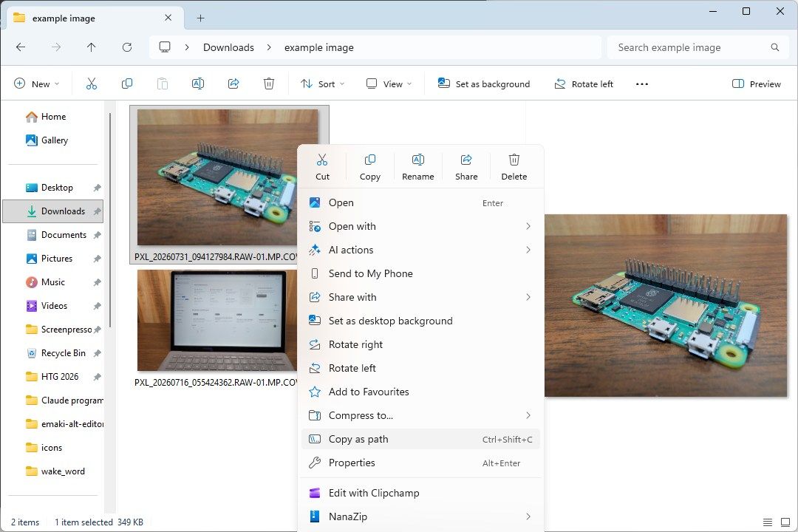798x532 pixels.
Task: Open the Sort dropdown
Action: click(x=322, y=84)
